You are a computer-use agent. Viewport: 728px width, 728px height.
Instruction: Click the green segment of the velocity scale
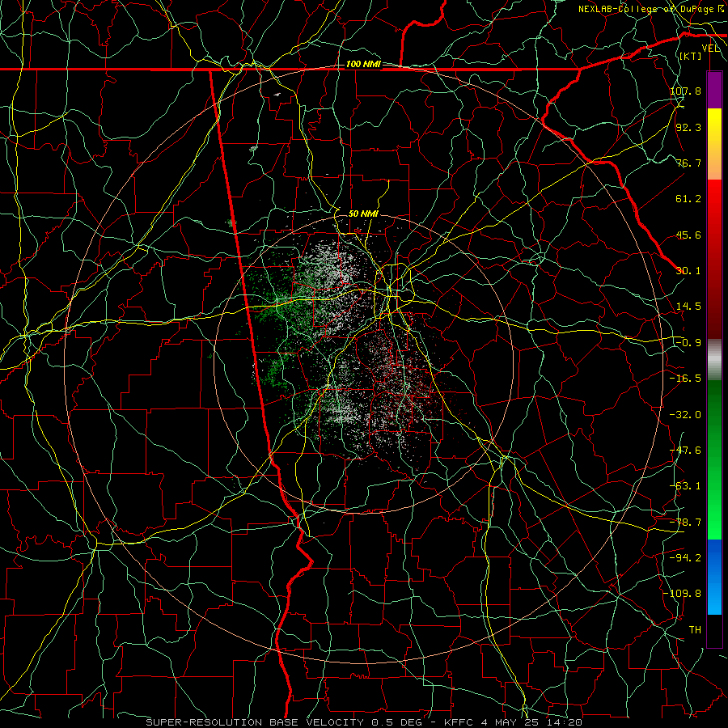[x=714, y=459]
